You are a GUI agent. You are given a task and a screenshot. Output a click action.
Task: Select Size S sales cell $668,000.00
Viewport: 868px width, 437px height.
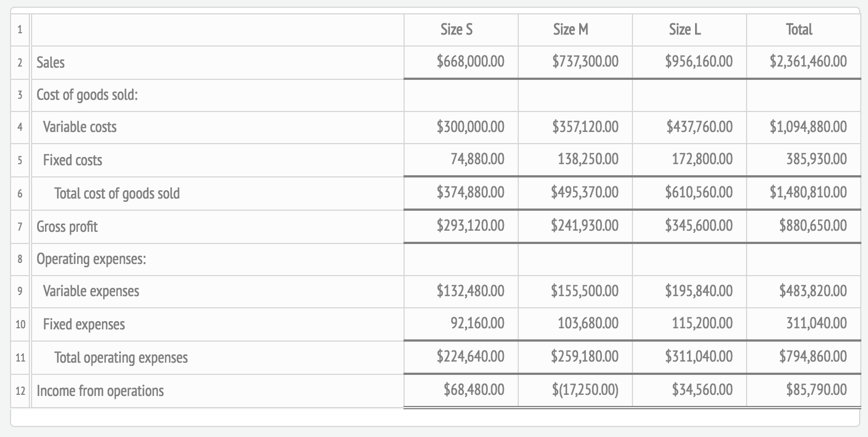point(471,62)
